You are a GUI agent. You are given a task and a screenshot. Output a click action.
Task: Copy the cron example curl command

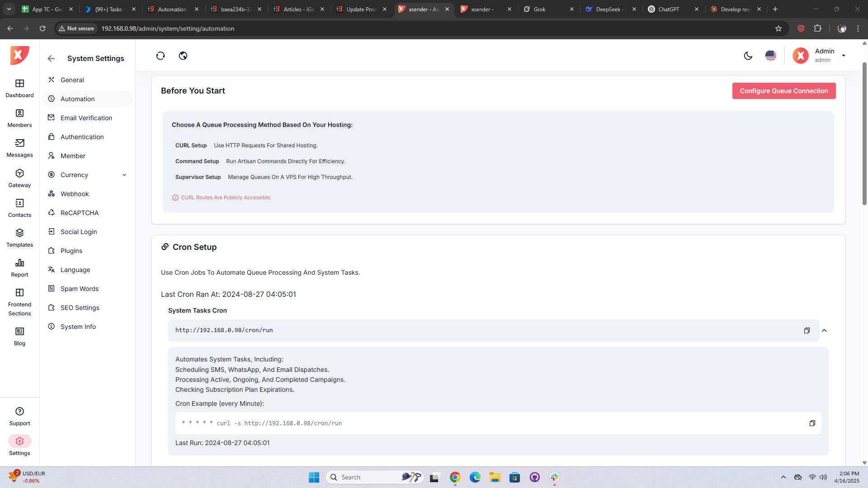point(812,423)
